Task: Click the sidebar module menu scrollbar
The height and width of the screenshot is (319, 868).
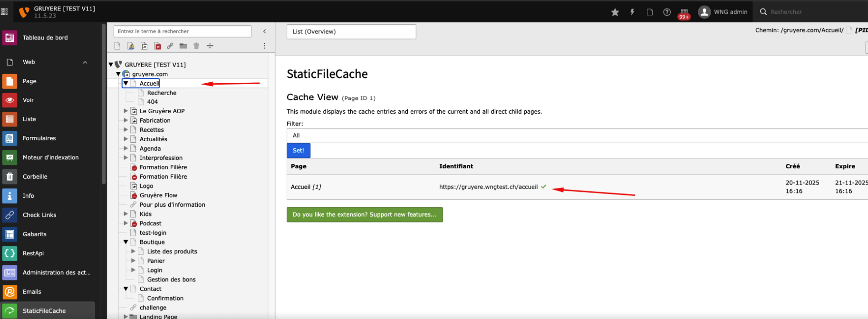Action: click(x=104, y=105)
